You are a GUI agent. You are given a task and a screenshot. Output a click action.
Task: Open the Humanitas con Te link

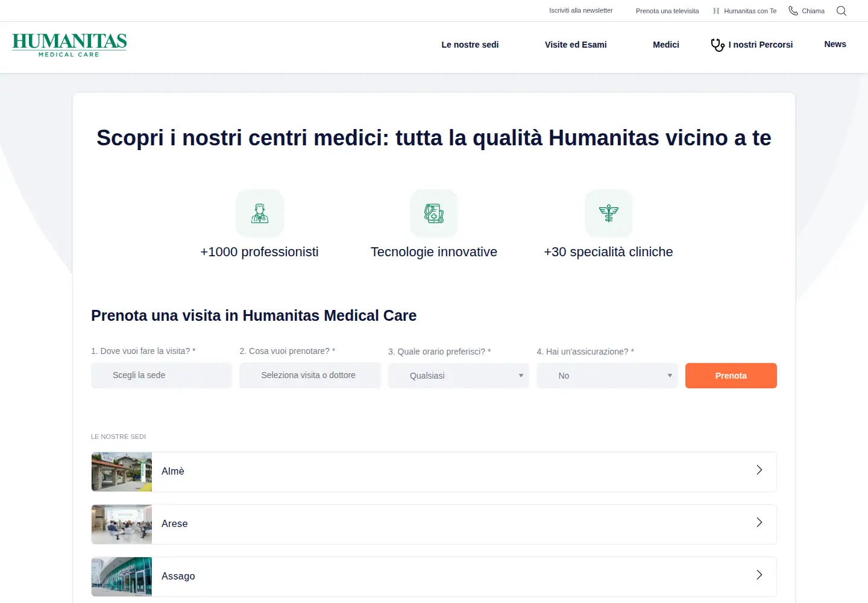(x=750, y=11)
